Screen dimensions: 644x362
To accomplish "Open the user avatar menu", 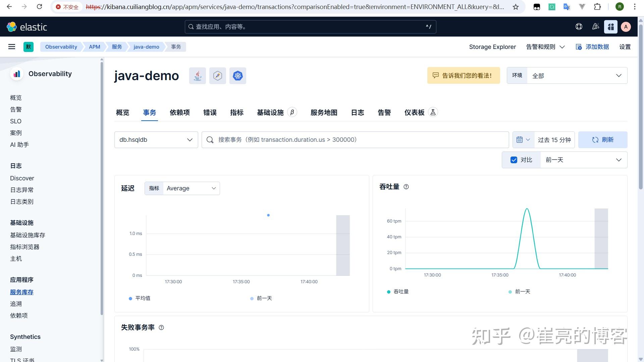I will tap(626, 27).
